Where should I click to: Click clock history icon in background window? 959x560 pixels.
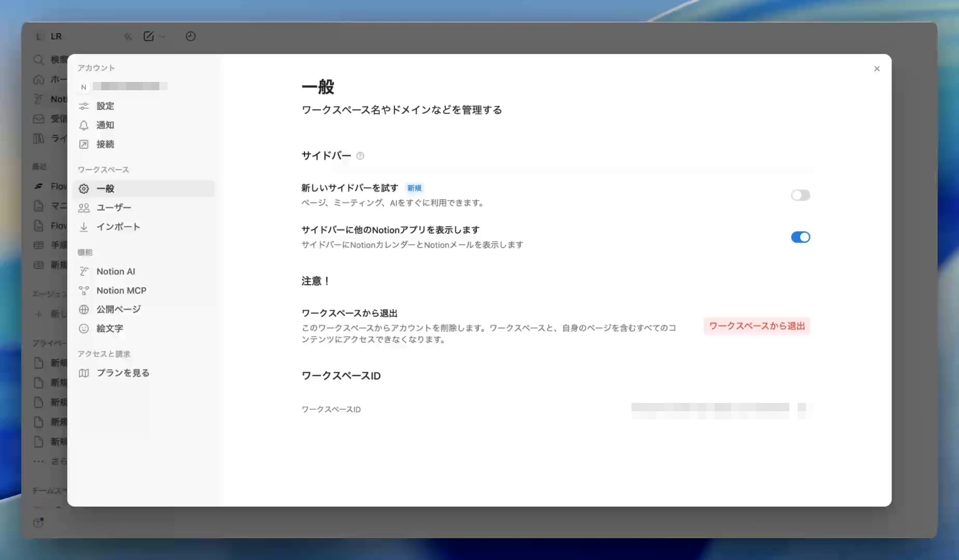190,36
